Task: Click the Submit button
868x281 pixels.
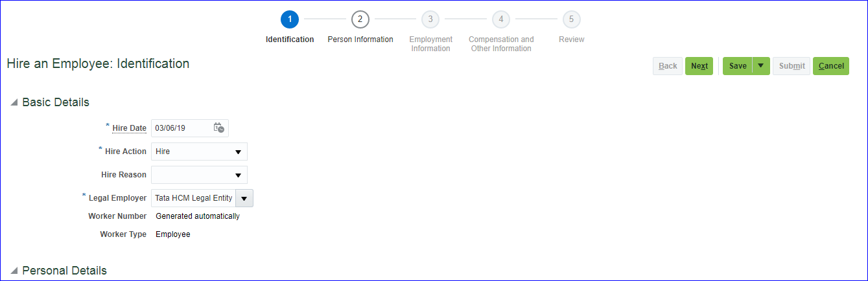Action: pyautogui.click(x=792, y=66)
